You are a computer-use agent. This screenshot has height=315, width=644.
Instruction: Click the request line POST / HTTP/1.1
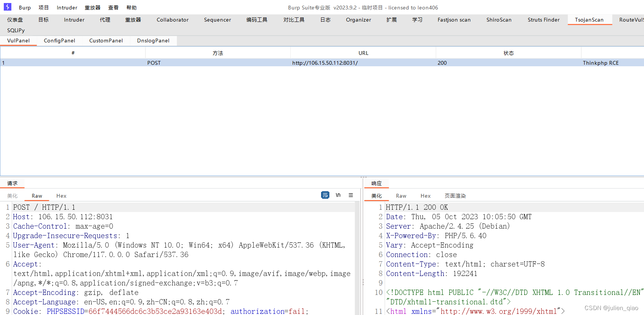pyautogui.click(x=44, y=207)
